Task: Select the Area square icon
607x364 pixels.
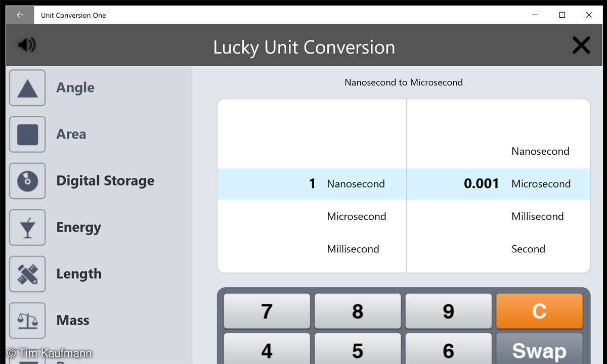Action: click(27, 134)
